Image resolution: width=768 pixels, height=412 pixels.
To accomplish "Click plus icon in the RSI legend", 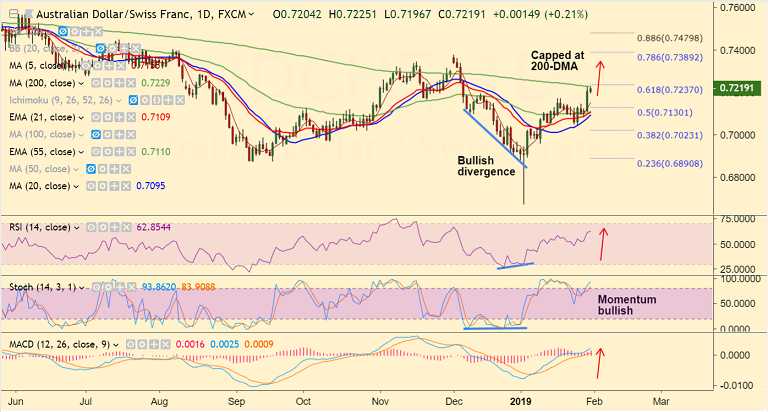I will [x=115, y=227].
